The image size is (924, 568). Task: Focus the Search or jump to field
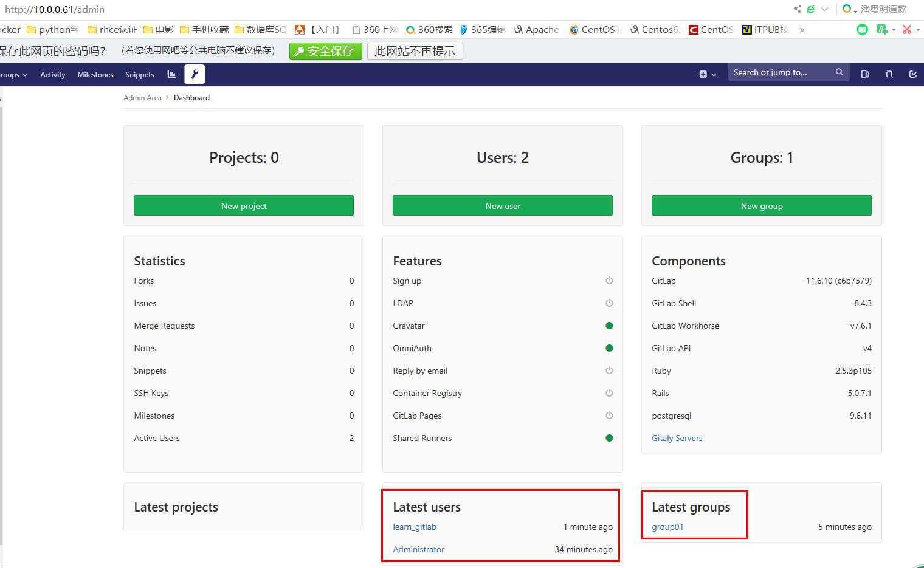(788, 72)
